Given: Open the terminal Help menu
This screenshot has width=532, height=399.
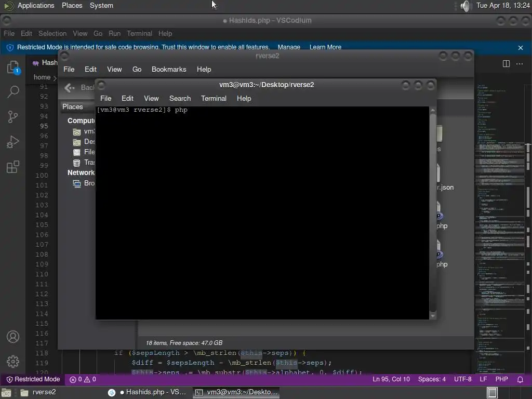Looking at the screenshot, I should [244, 98].
